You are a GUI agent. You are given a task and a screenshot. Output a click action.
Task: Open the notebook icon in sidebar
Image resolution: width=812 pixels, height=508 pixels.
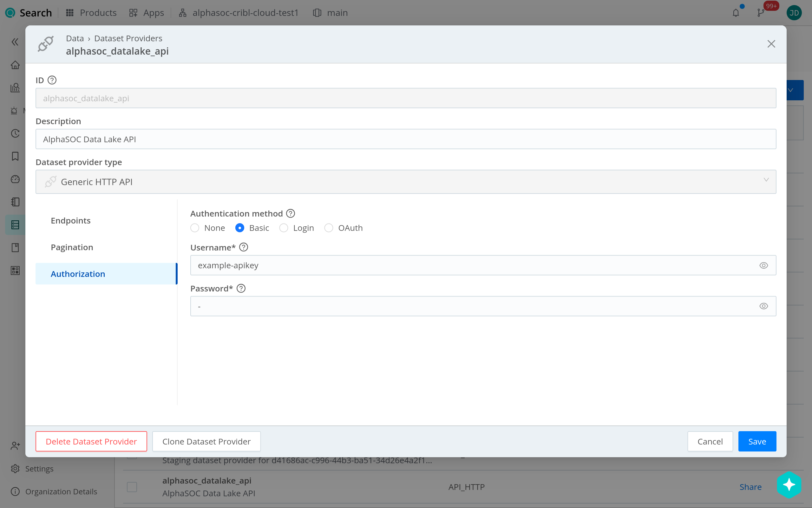(15, 202)
